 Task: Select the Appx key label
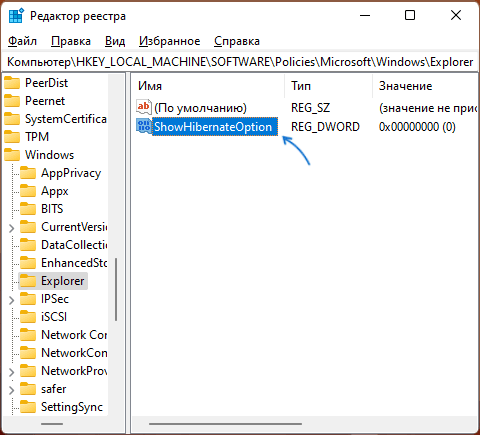(x=55, y=191)
